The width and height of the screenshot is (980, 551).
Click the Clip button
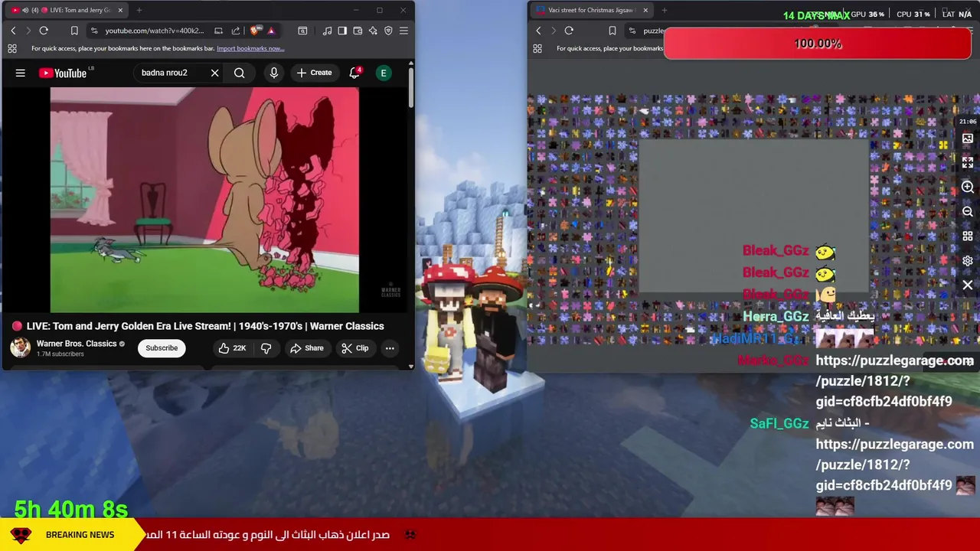355,348
